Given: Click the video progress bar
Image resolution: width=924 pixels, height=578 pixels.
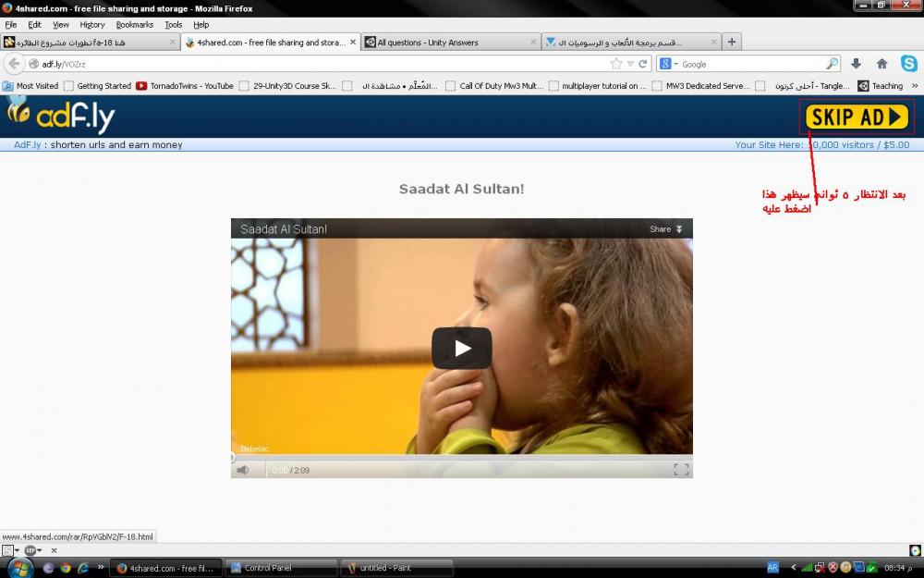Looking at the screenshot, I should pyautogui.click(x=461, y=458).
